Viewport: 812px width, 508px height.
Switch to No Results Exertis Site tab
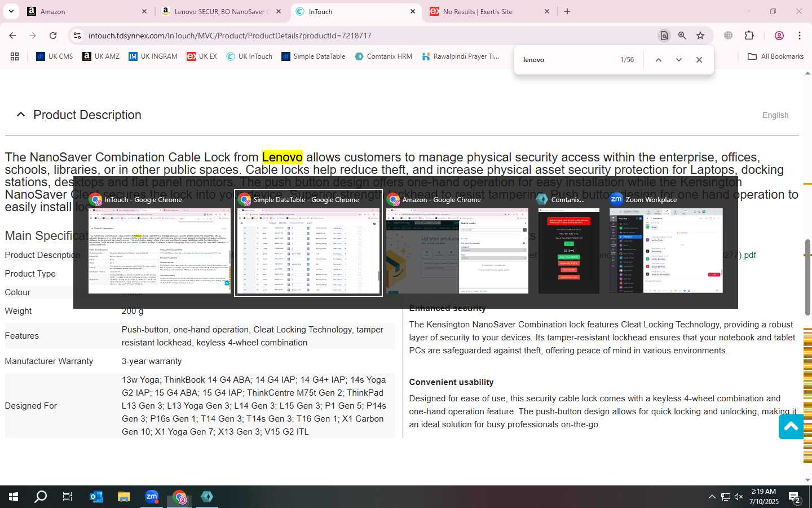click(x=489, y=11)
